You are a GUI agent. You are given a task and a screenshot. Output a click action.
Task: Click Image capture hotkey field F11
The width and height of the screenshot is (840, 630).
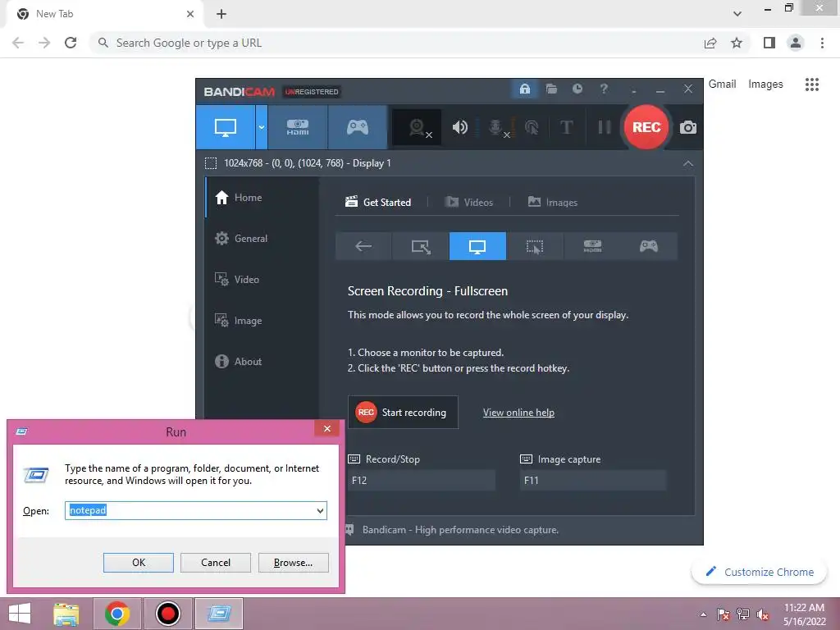(x=593, y=480)
